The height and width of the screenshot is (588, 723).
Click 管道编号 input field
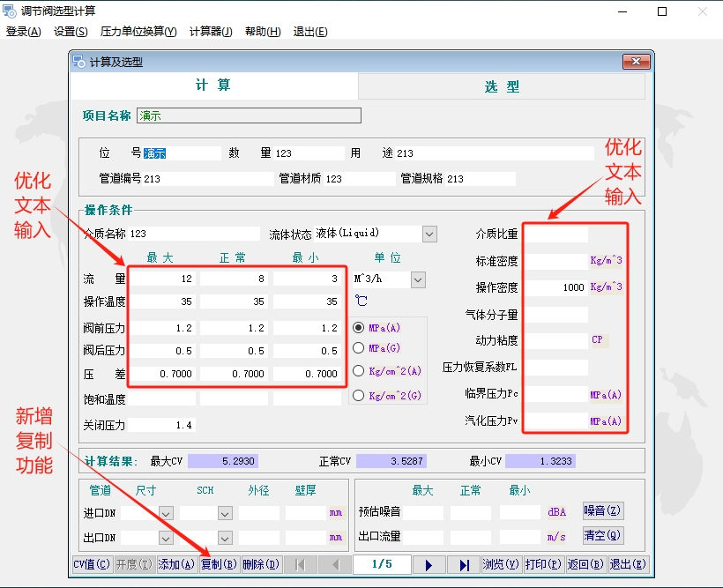pos(208,178)
